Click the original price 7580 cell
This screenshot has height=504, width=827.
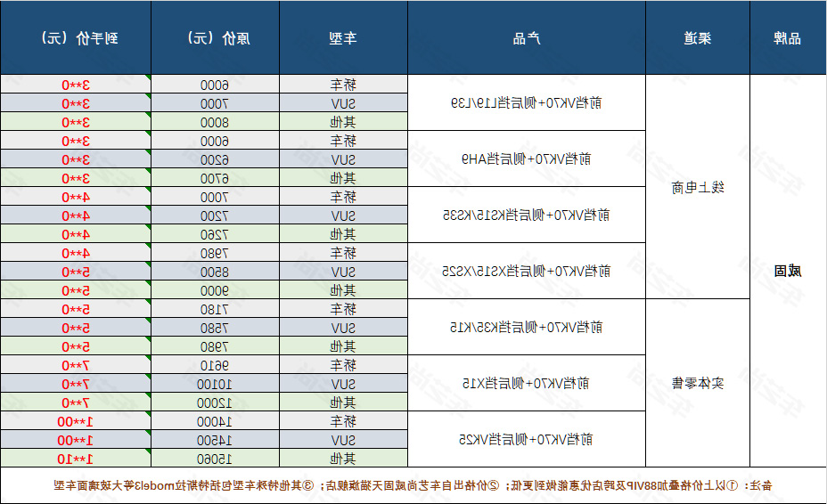(x=215, y=328)
